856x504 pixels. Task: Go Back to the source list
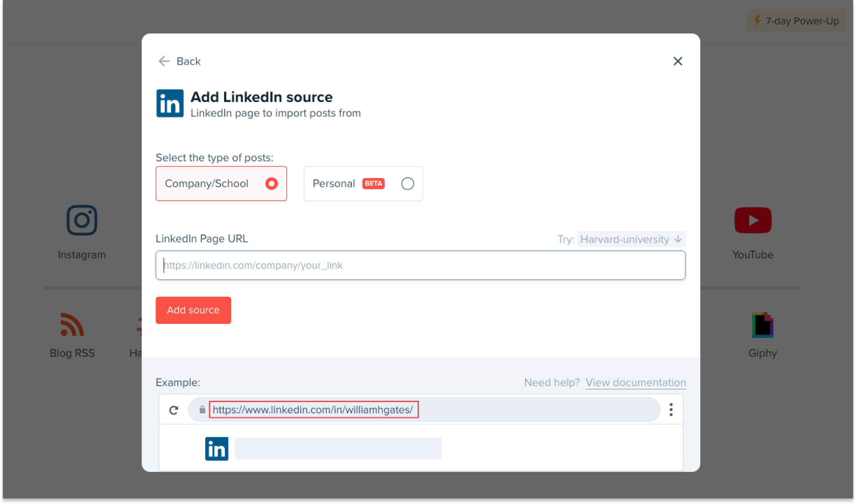point(179,61)
